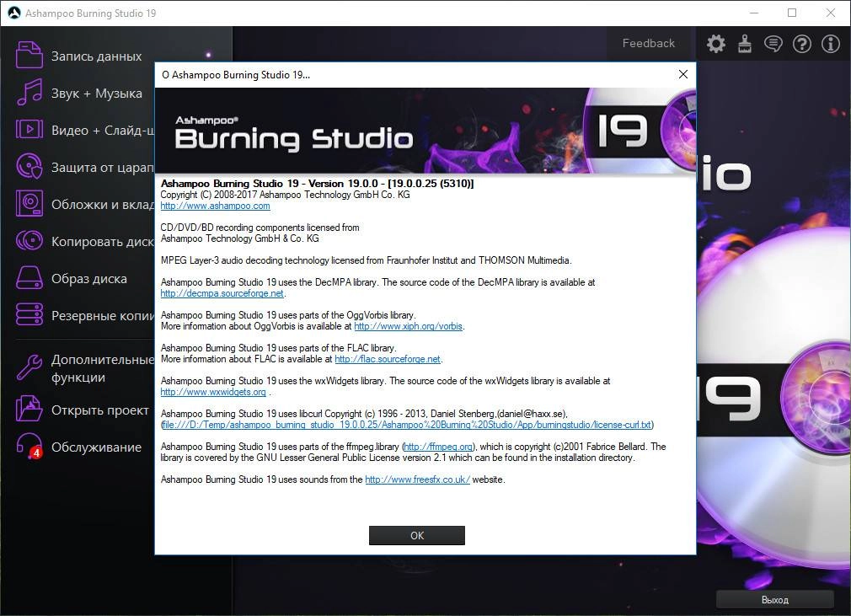Image resolution: width=851 pixels, height=616 pixels.
Task: Open the www.wxwidgets.org link
Action: [213, 392]
